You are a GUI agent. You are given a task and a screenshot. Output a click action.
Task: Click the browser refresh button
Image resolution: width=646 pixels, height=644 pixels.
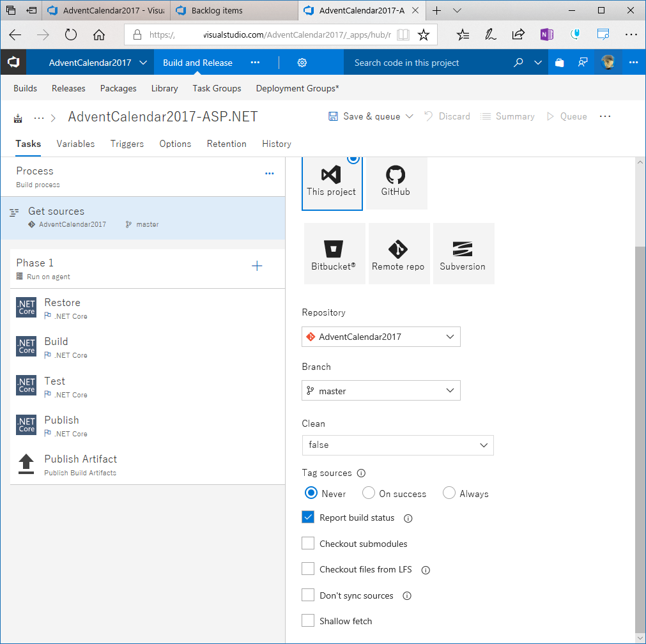(x=71, y=34)
